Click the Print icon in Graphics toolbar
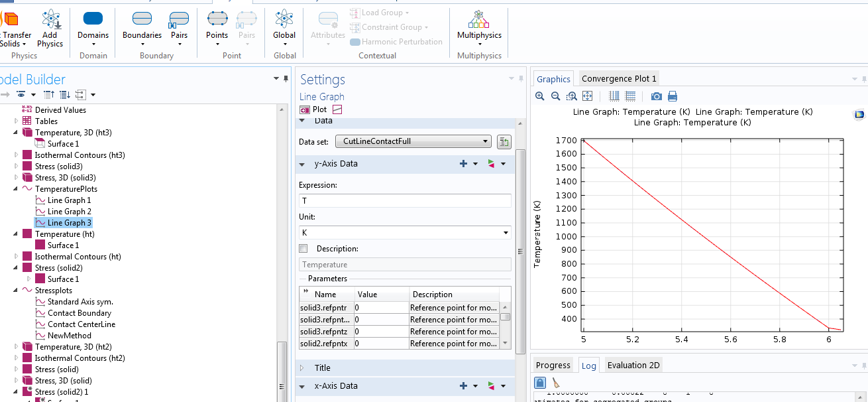Image resolution: width=868 pixels, height=402 pixels. click(673, 96)
